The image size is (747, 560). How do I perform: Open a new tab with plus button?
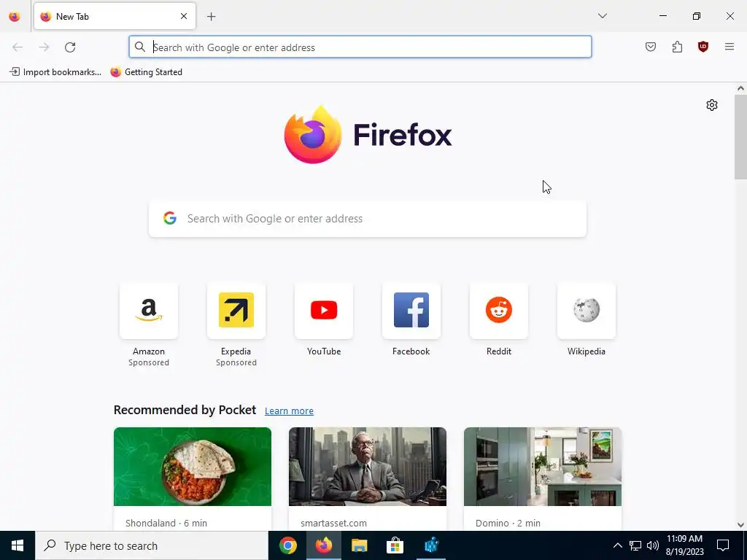pyautogui.click(x=212, y=17)
